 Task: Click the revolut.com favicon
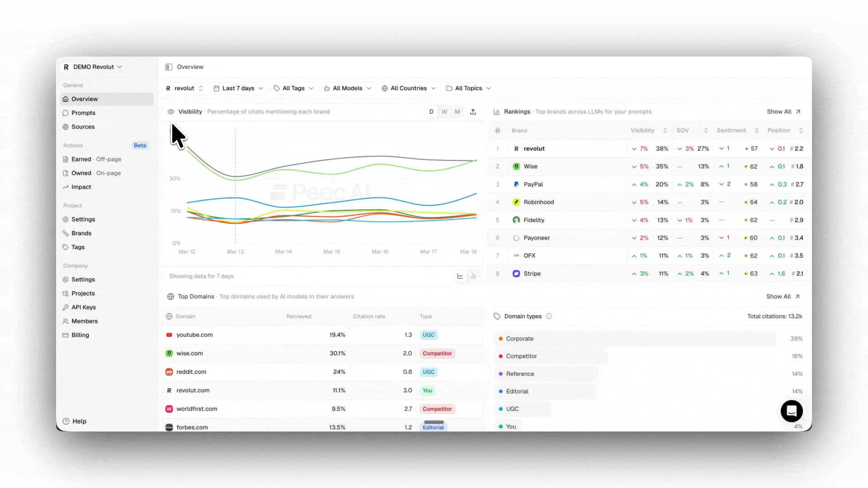click(169, 390)
